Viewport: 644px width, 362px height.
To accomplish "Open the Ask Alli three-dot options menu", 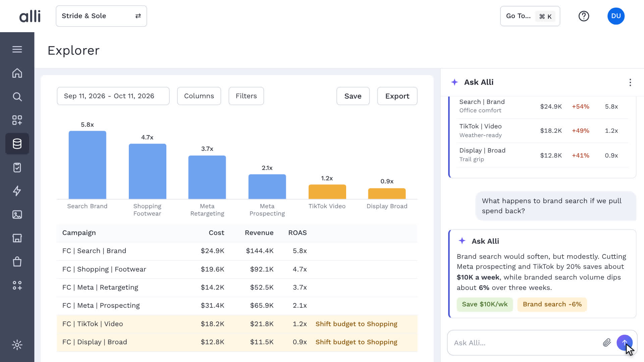I will [630, 82].
